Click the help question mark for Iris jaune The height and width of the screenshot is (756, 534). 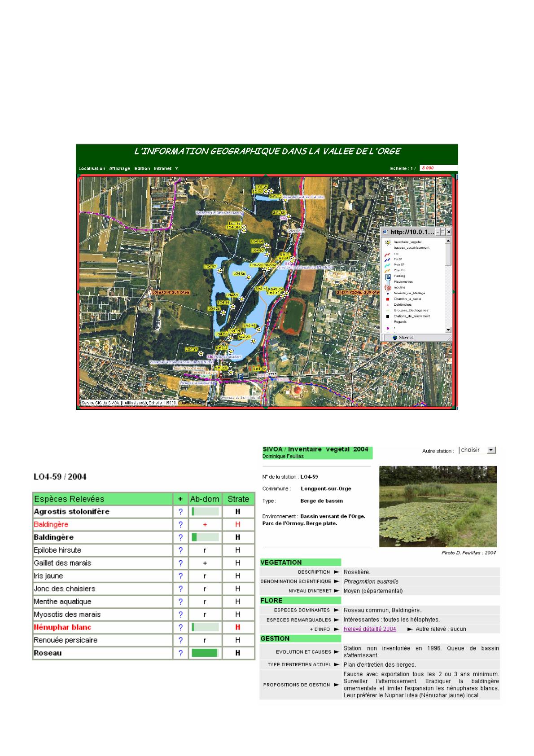180,576
